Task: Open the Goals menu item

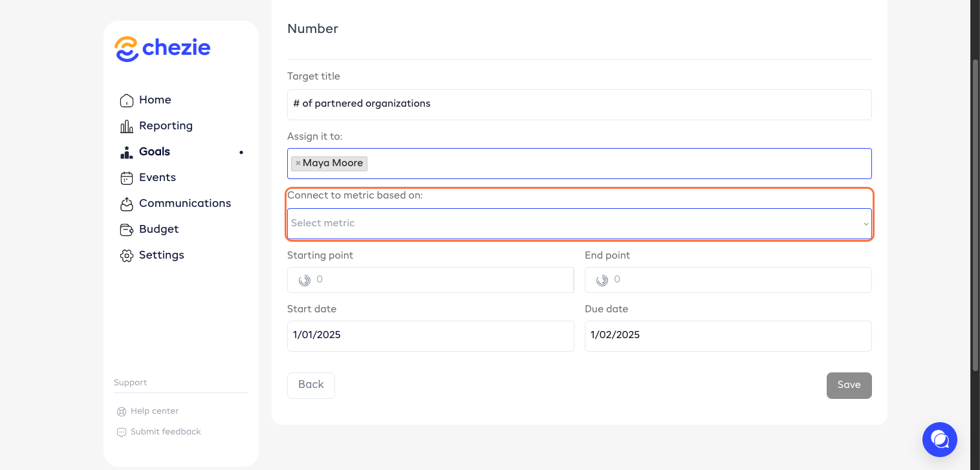Action: tap(155, 152)
